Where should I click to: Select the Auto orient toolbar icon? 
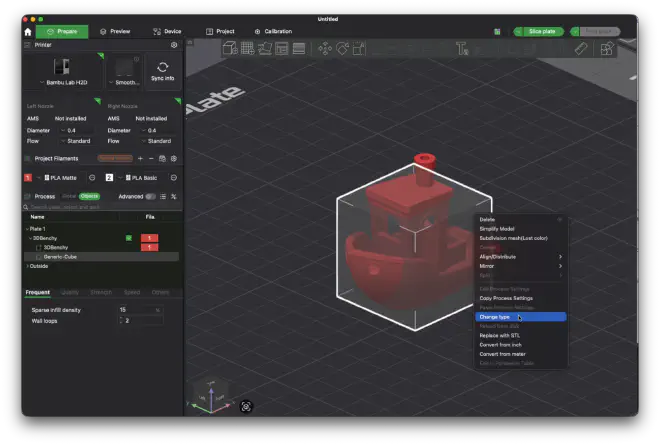pyautogui.click(x=265, y=48)
